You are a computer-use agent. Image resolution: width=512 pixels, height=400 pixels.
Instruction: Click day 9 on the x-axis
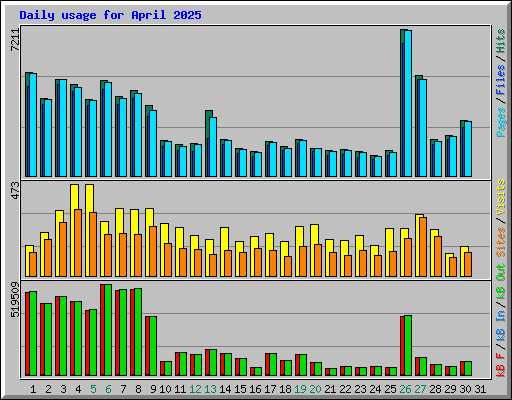(x=153, y=389)
